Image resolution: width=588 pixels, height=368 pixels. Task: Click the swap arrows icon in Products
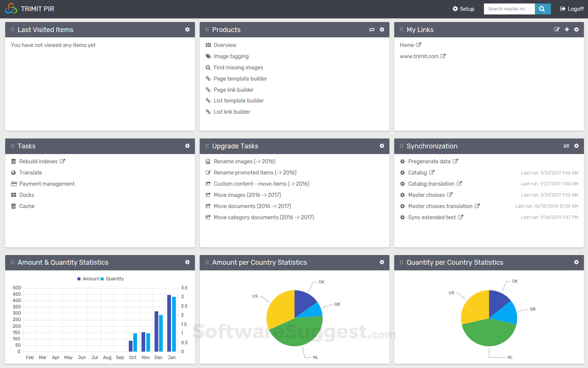tap(372, 29)
